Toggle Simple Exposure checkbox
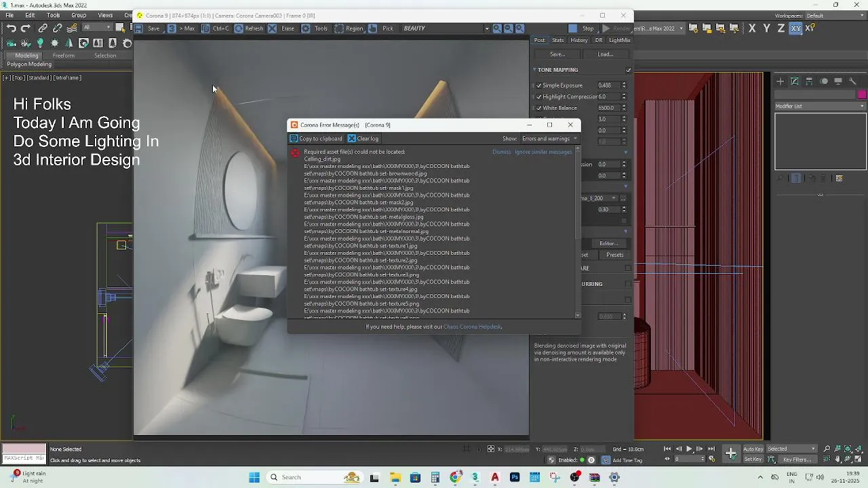The width and height of the screenshot is (868, 488). [539, 85]
